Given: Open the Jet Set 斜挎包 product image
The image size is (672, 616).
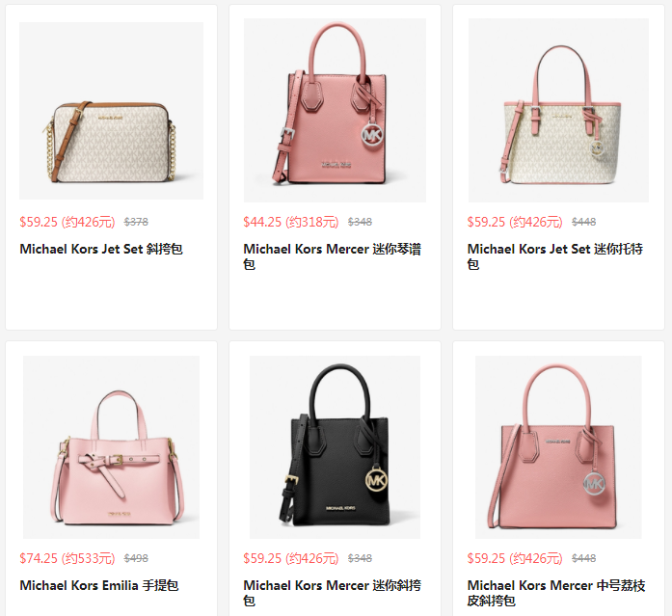Looking at the screenshot, I should tap(112, 111).
